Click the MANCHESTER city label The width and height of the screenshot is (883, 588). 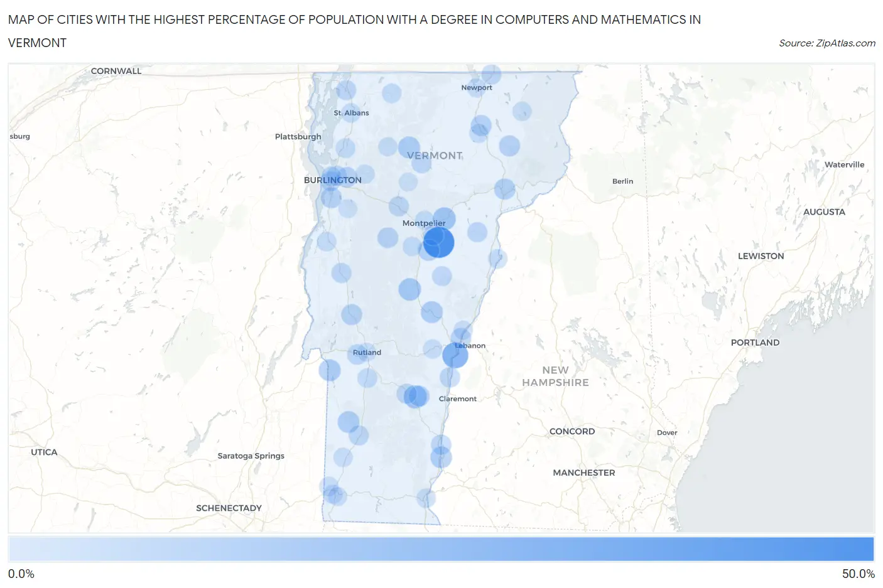pos(584,473)
